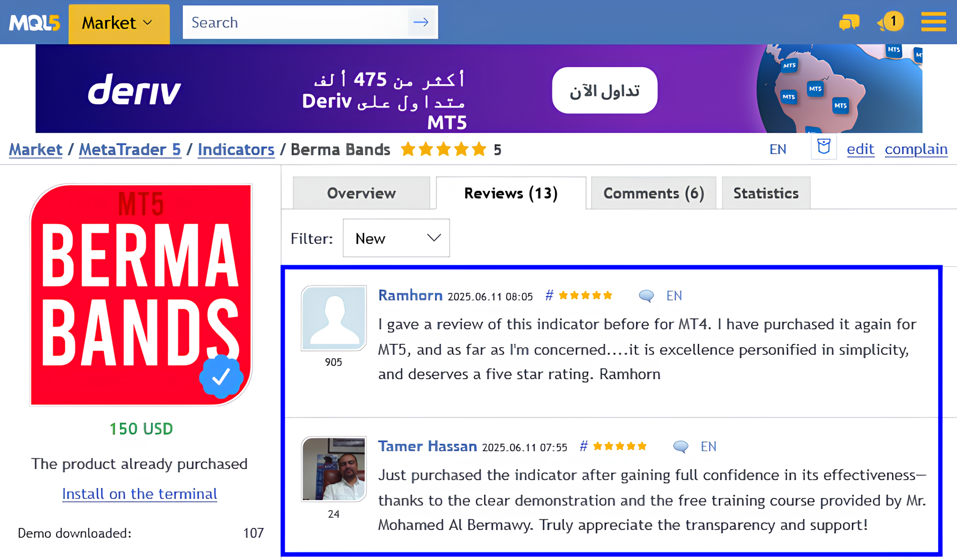
Task: Open the messages chat icon
Action: click(849, 22)
